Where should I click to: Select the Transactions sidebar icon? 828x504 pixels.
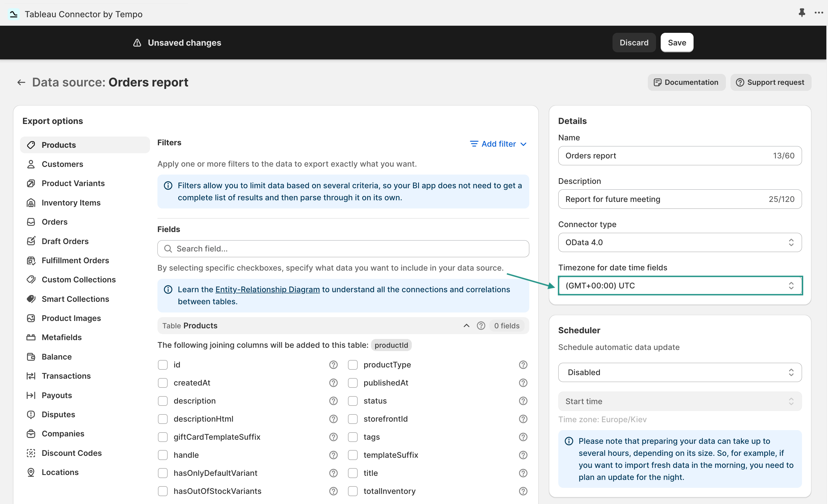point(31,376)
